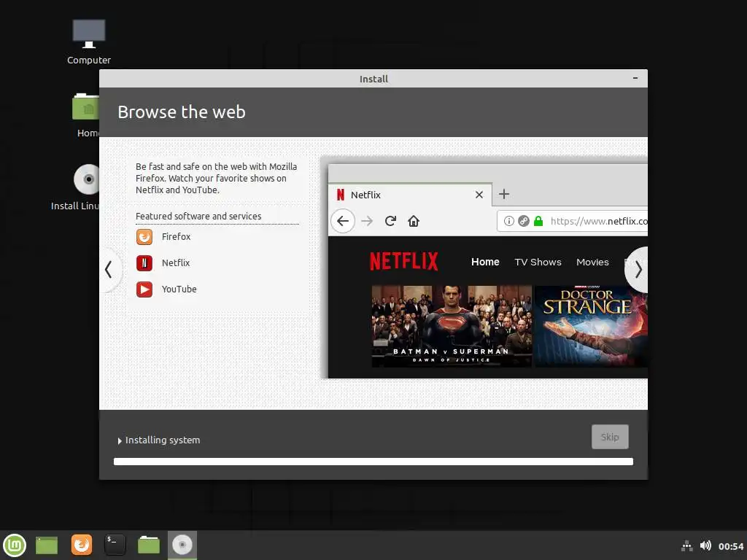Click the netflix URL address field
This screenshot has width=747, height=560.
572,221
